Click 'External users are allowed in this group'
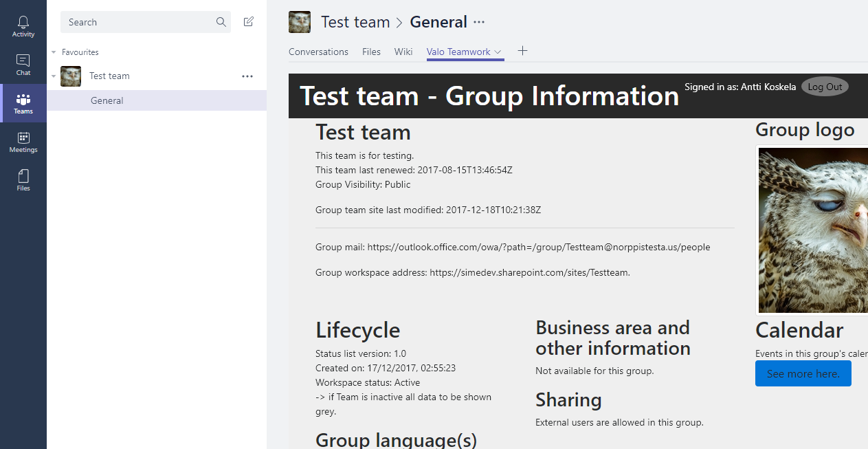This screenshot has height=449, width=868. [619, 422]
